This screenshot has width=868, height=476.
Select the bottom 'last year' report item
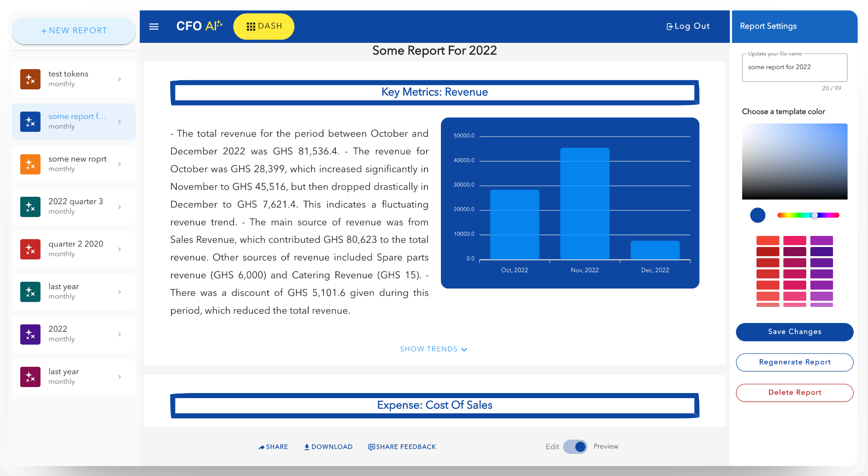pos(74,376)
